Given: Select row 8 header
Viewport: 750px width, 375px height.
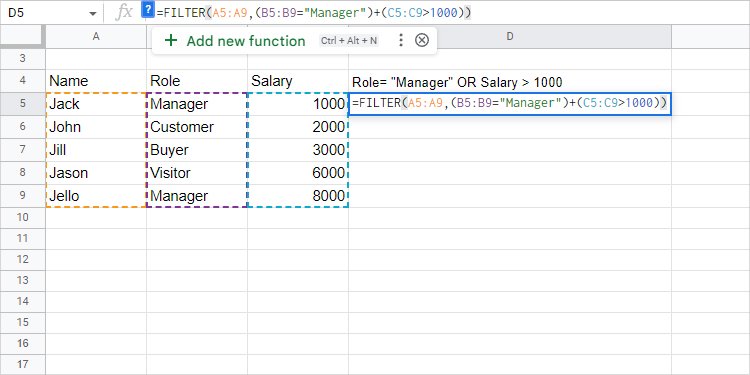Looking at the screenshot, I should 23,173.
